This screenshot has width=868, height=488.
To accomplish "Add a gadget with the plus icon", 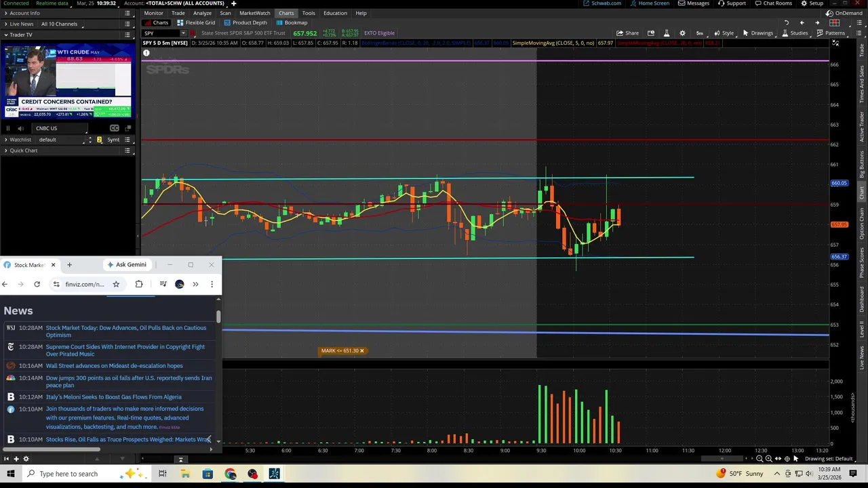I will (x=16, y=459).
